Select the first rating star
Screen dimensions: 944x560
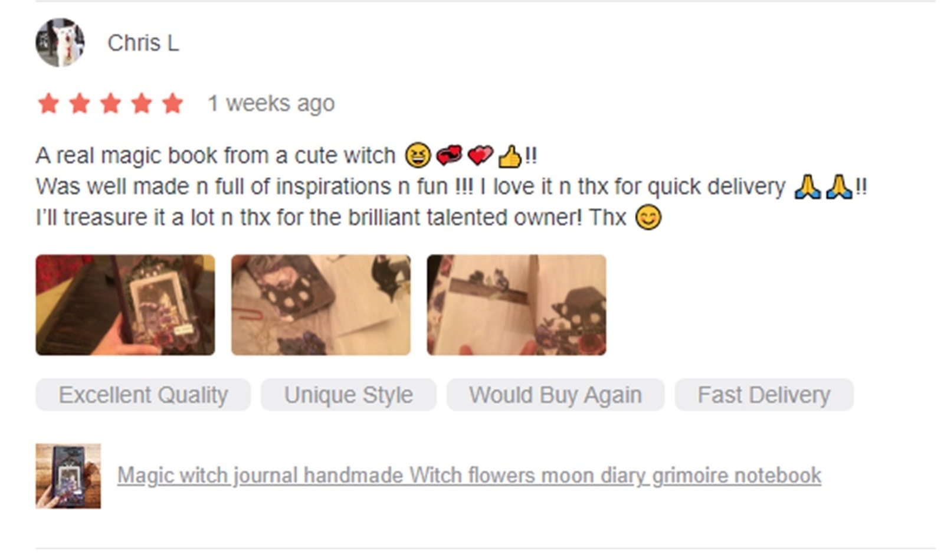[x=48, y=103]
